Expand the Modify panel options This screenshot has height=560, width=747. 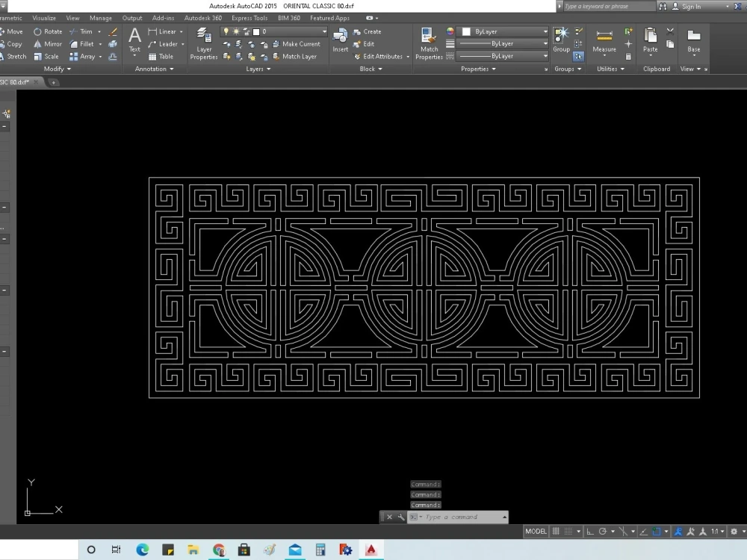pyautogui.click(x=67, y=68)
